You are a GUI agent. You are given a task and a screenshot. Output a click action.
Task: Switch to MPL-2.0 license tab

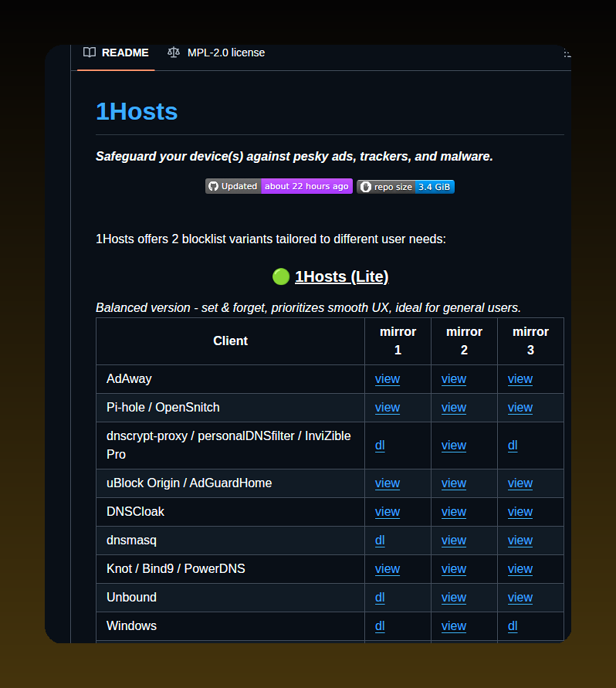coord(216,53)
